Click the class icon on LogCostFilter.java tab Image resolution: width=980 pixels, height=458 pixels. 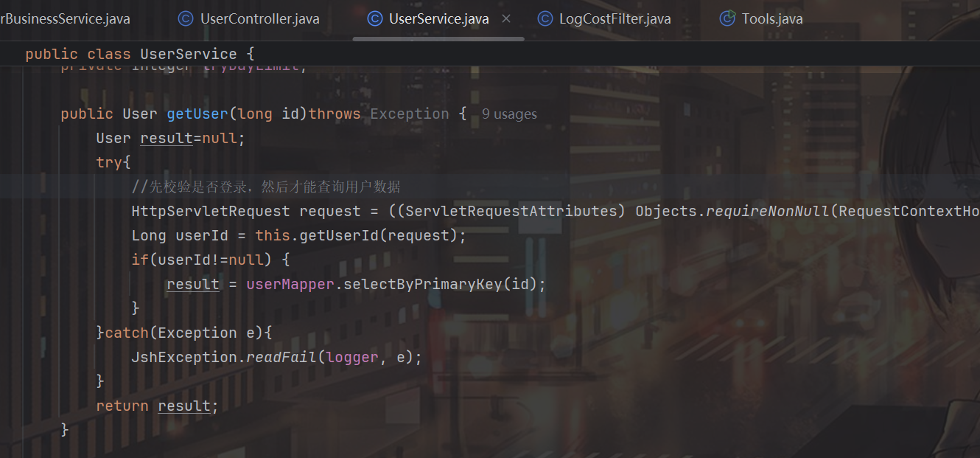[x=545, y=18]
